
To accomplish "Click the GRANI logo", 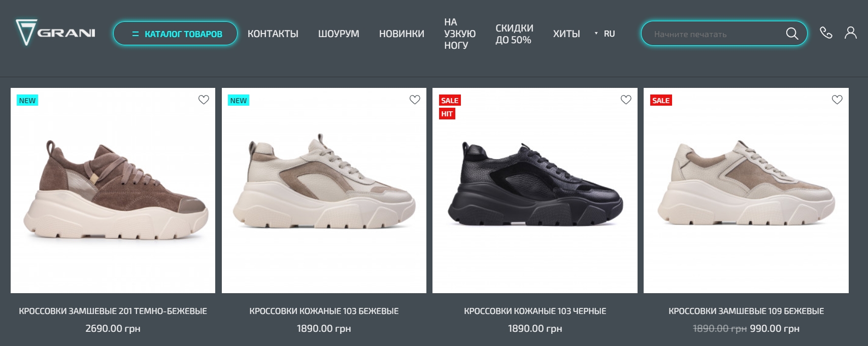I will (55, 33).
